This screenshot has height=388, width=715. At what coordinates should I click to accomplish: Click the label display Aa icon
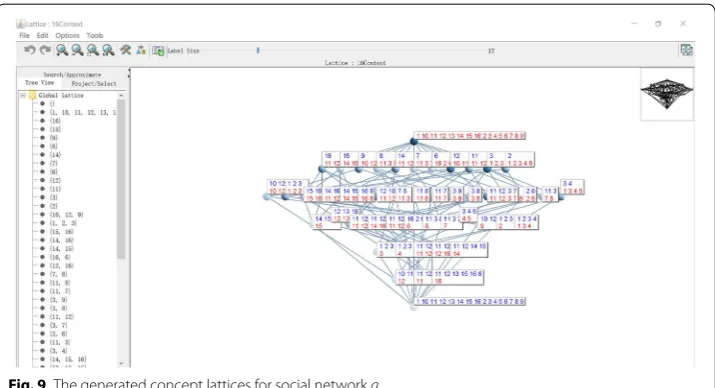(141, 50)
